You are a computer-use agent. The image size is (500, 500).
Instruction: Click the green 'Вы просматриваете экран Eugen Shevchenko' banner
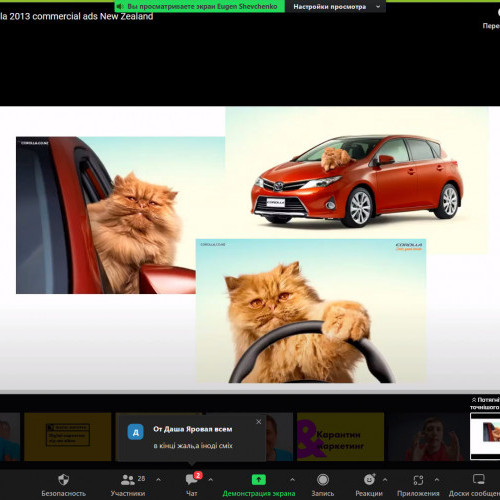pyautogui.click(x=199, y=6)
